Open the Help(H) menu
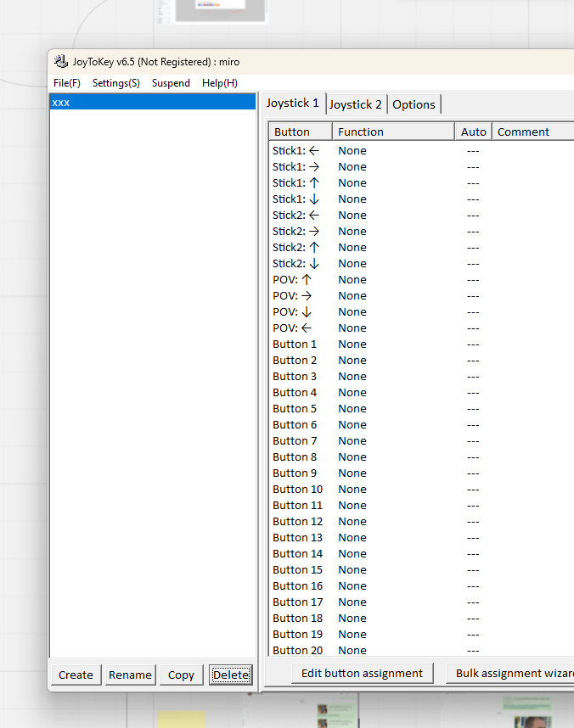The height and width of the screenshot is (728, 574). tap(220, 83)
